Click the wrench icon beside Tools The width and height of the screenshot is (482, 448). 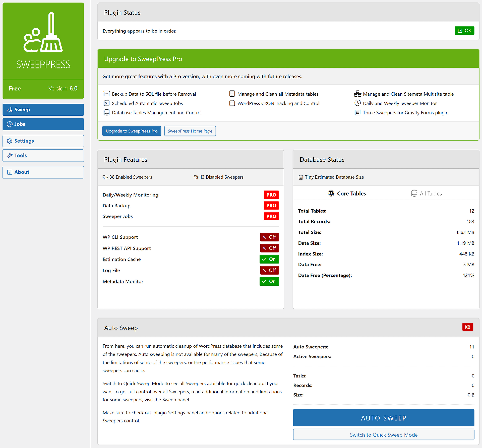click(10, 155)
